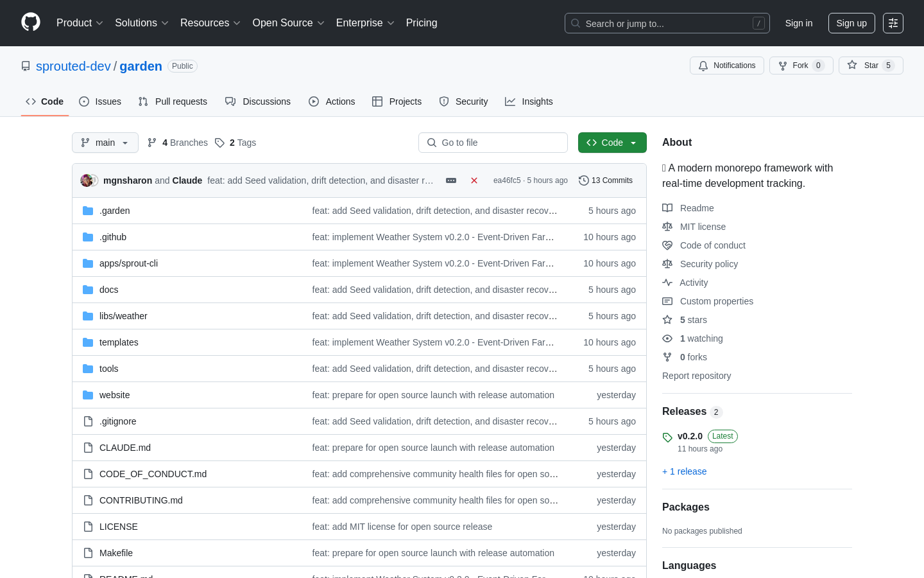The width and height of the screenshot is (924, 578).
Task: Open the green Code dropdown button
Action: 612,143
